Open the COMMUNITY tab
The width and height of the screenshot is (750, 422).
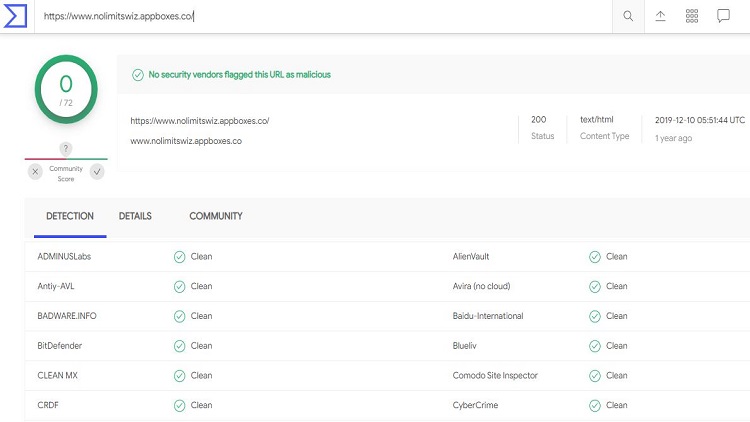pyautogui.click(x=216, y=216)
